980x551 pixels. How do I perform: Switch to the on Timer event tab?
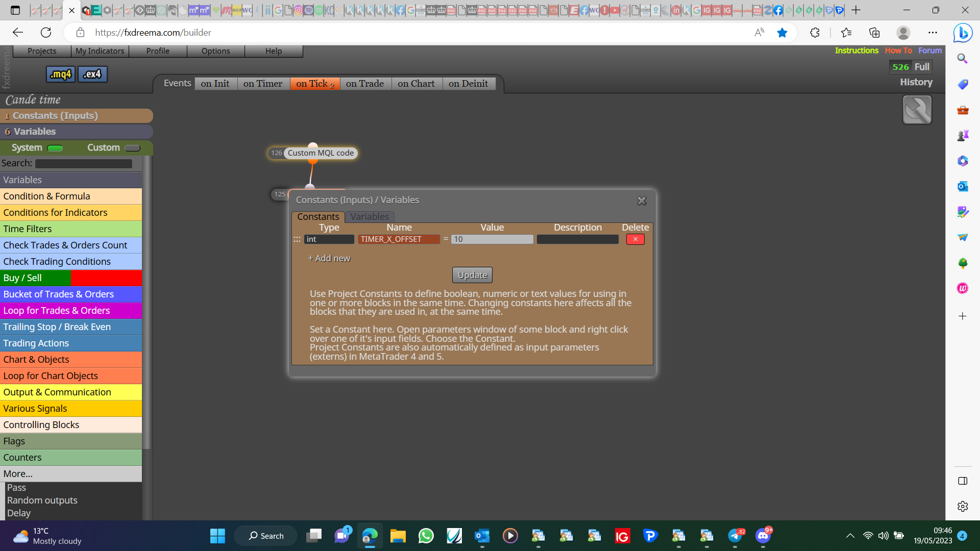coord(263,84)
